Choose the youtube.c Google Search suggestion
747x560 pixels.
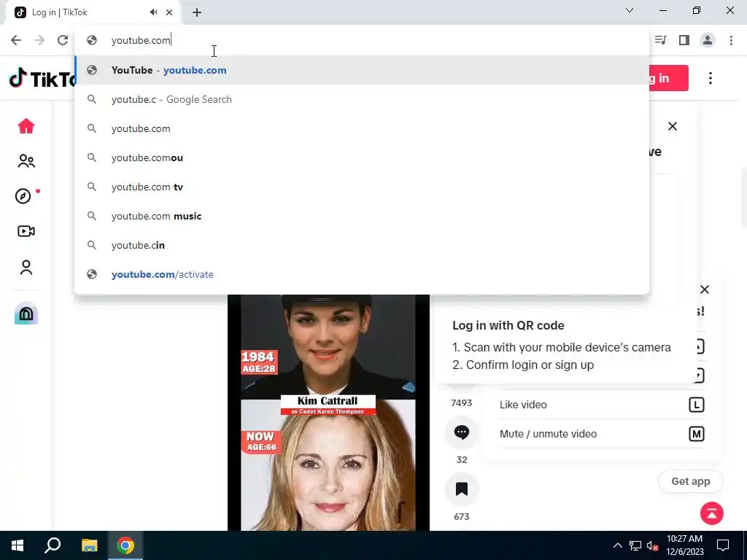[362, 99]
